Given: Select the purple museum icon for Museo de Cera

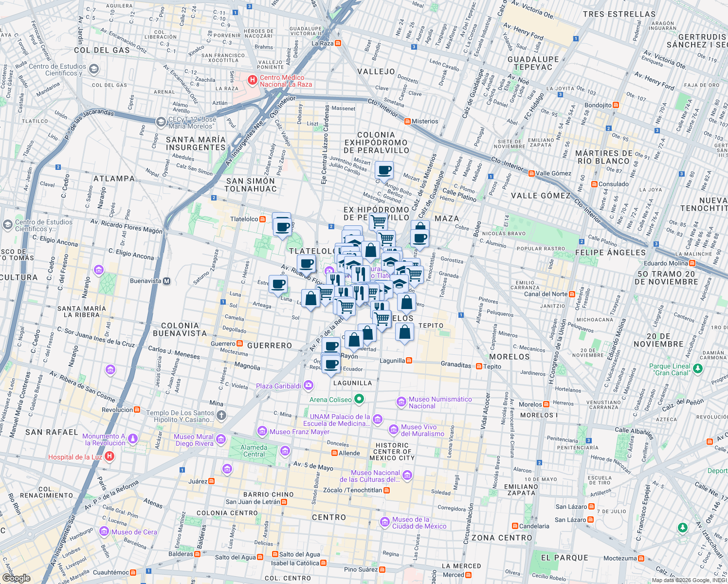Looking at the screenshot, I should tap(104, 532).
